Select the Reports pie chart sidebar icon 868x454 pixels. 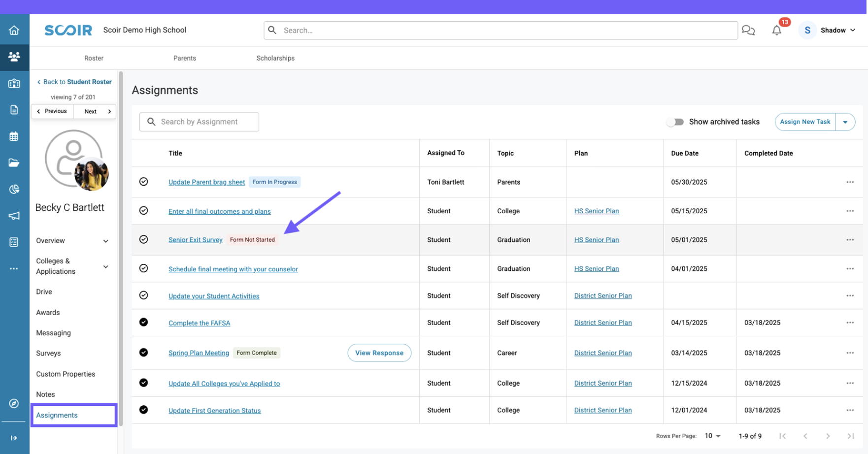(14, 189)
